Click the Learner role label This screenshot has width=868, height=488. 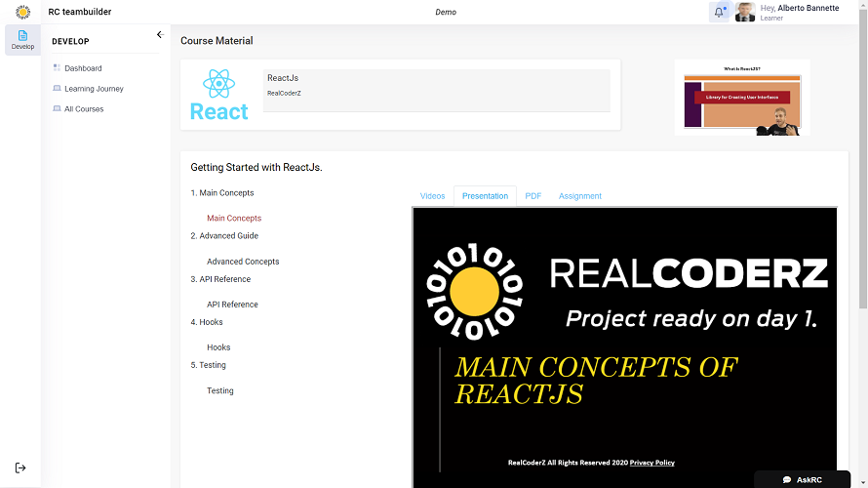click(771, 19)
